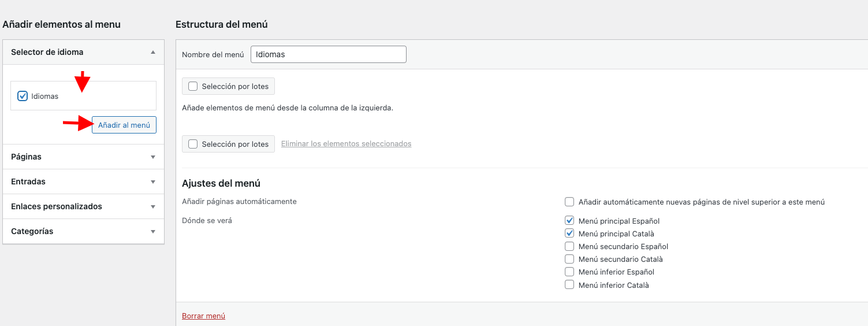Uncheck the Idiomas checkbox
The image size is (868, 326).
click(23, 96)
